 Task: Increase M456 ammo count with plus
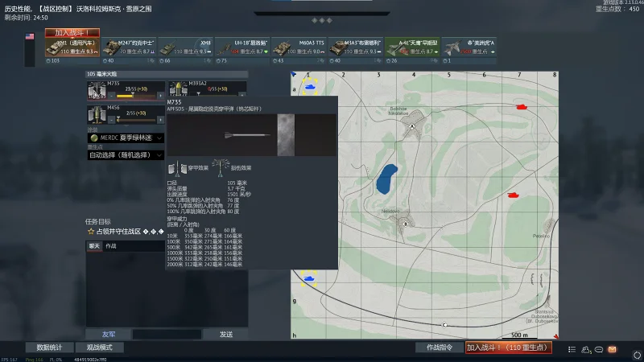pyautogui.click(x=160, y=120)
